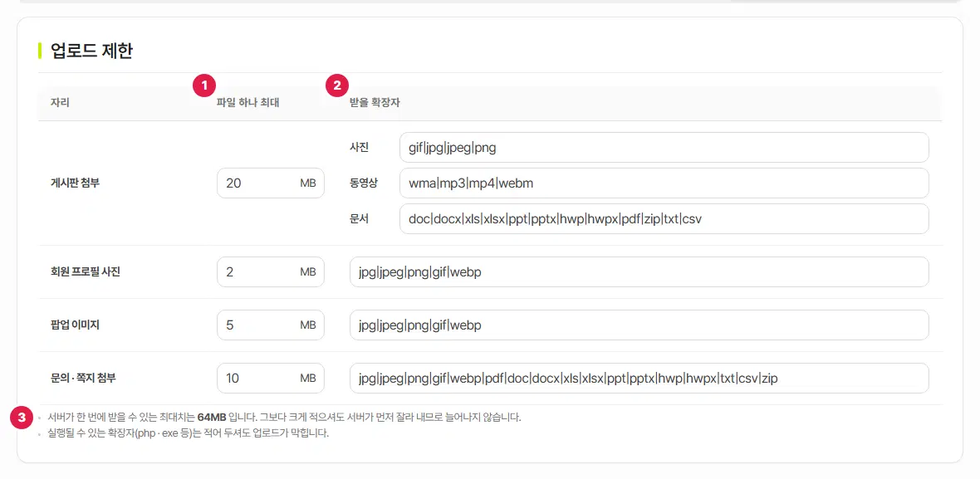
Task: Click the 게시판 첨부 row label
Action: point(75,183)
